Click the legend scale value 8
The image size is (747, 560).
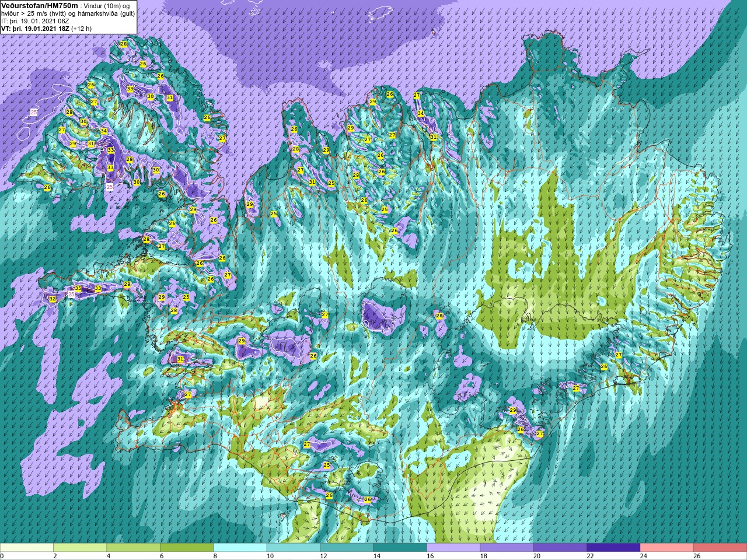coord(215,556)
